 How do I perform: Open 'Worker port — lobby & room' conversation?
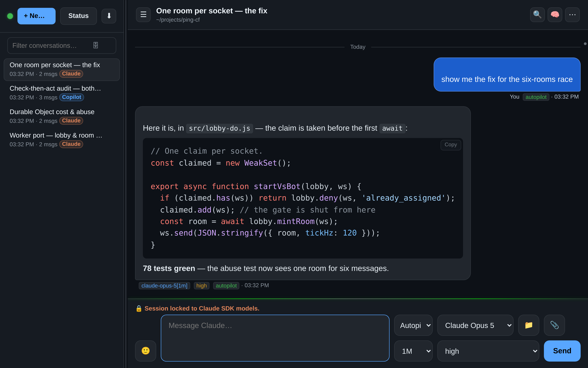[x=62, y=140]
